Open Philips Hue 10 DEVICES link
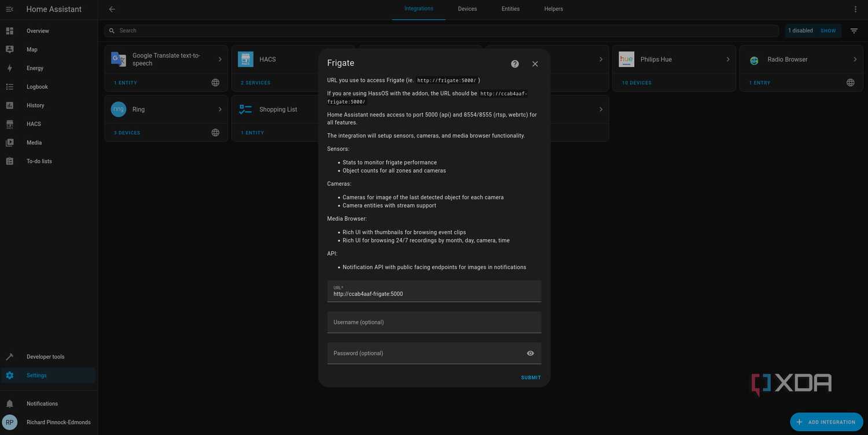This screenshot has width=868, height=435. coord(637,83)
